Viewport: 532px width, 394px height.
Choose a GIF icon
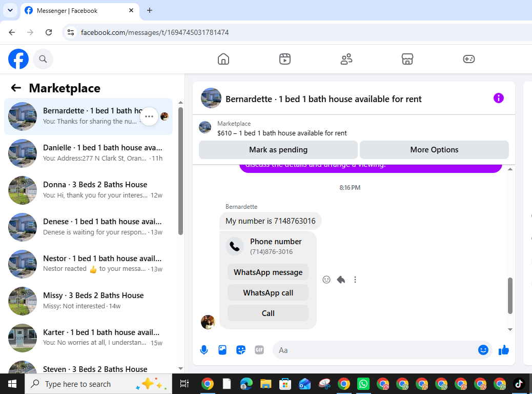[x=259, y=350]
